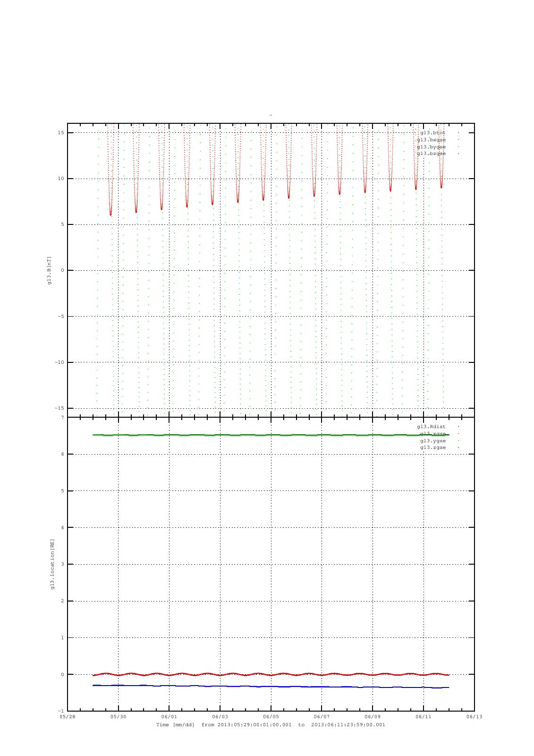Click the 1 tick on the location axis

click(x=62, y=638)
